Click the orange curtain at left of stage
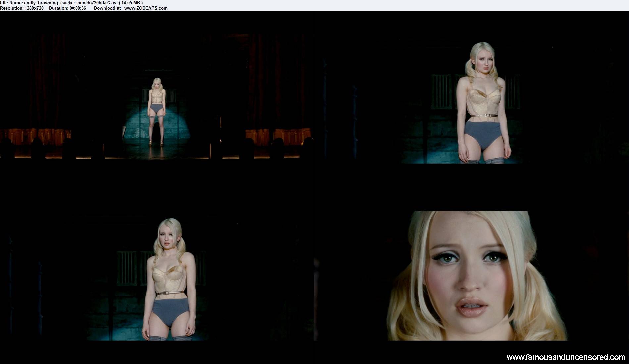Screen dimensions: 629x364 (x=36, y=135)
